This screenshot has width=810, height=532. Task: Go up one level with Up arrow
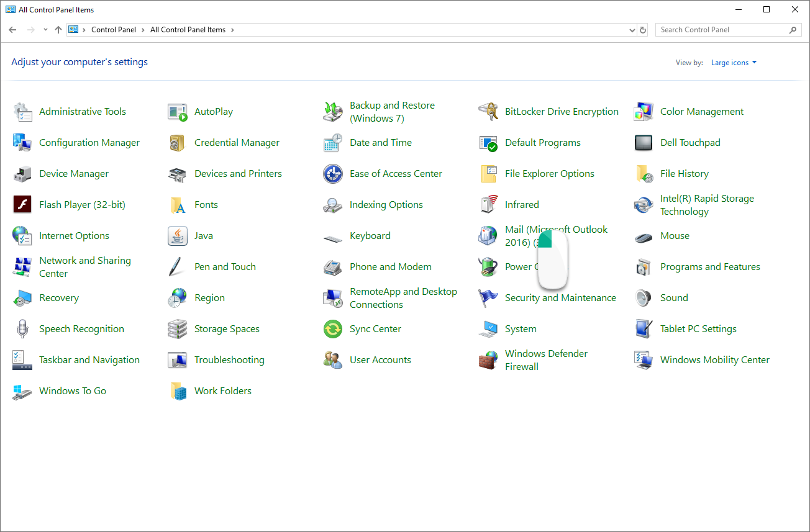[58, 30]
